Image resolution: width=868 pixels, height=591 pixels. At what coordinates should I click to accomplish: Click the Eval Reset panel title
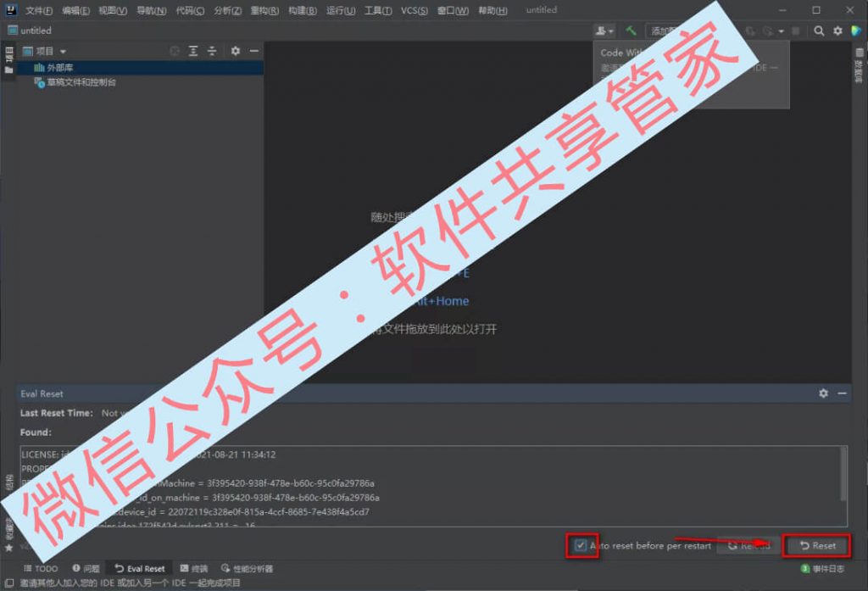coord(42,393)
